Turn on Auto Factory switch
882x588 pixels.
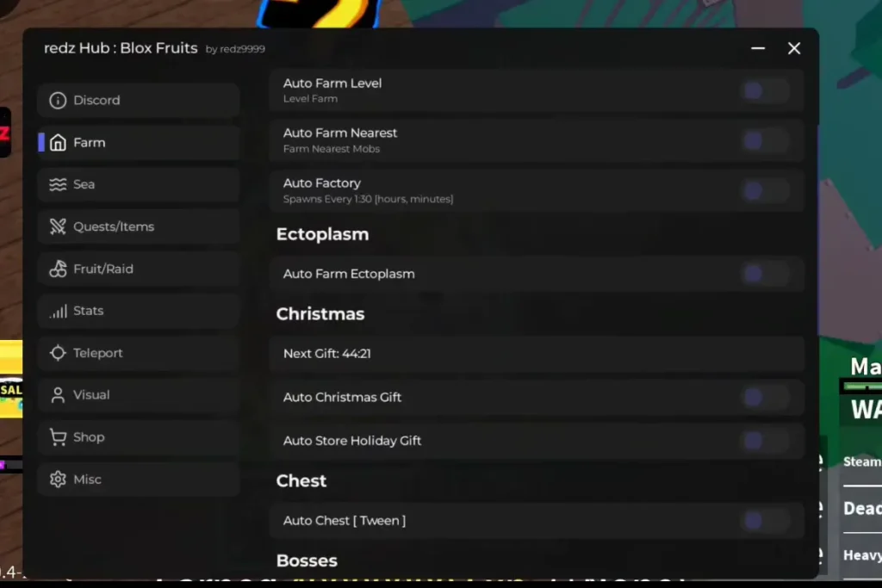point(765,190)
